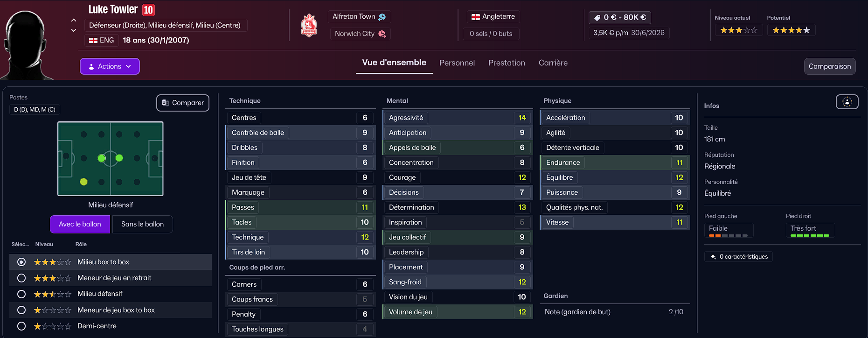Select the Milieu défensif role radio button

point(21,294)
